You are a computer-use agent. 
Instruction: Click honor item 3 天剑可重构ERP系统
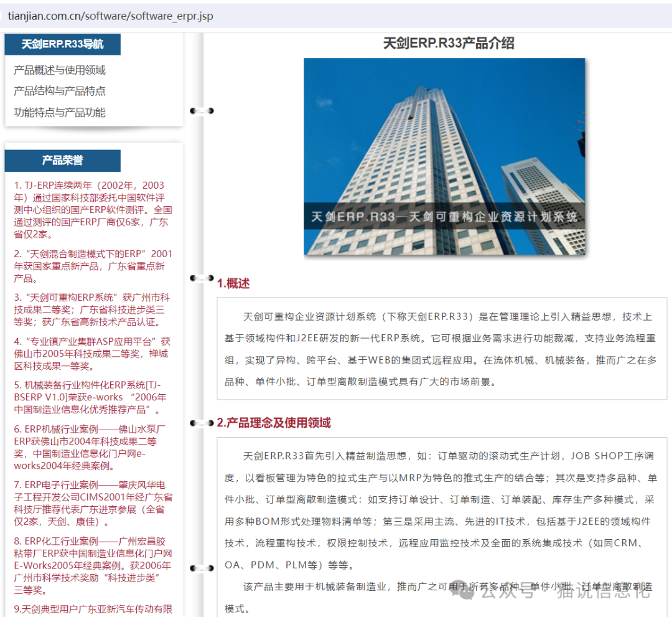[x=91, y=309]
